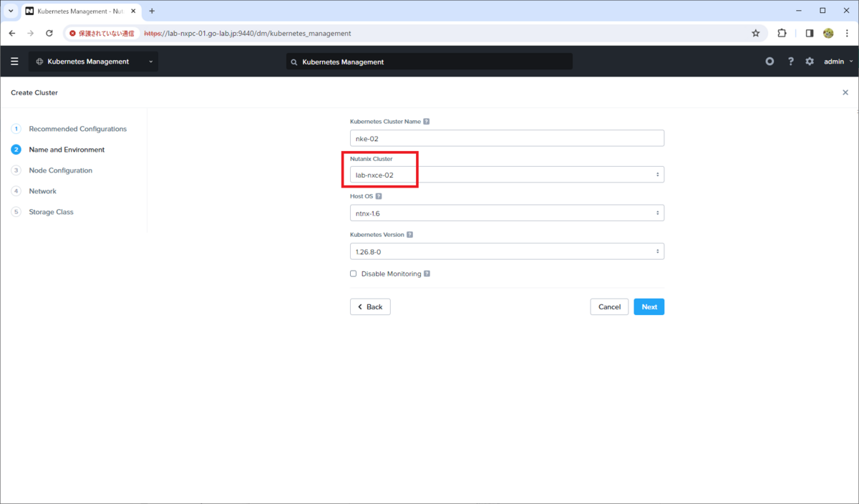Reload the page
Screen dimensions: 859x504
(49, 33)
